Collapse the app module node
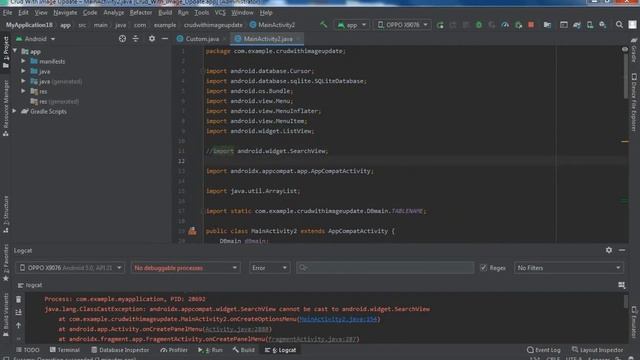The height and width of the screenshot is (360, 640). tap(15, 51)
